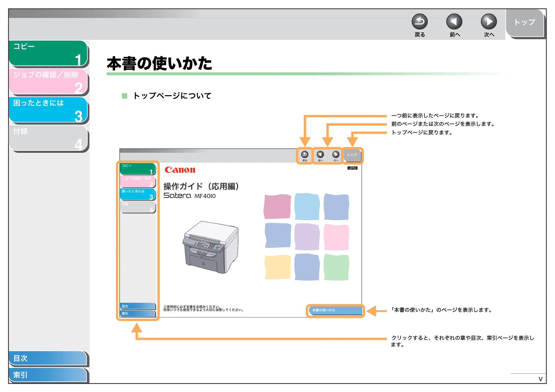Click the トップページについて section heading

click(172, 96)
